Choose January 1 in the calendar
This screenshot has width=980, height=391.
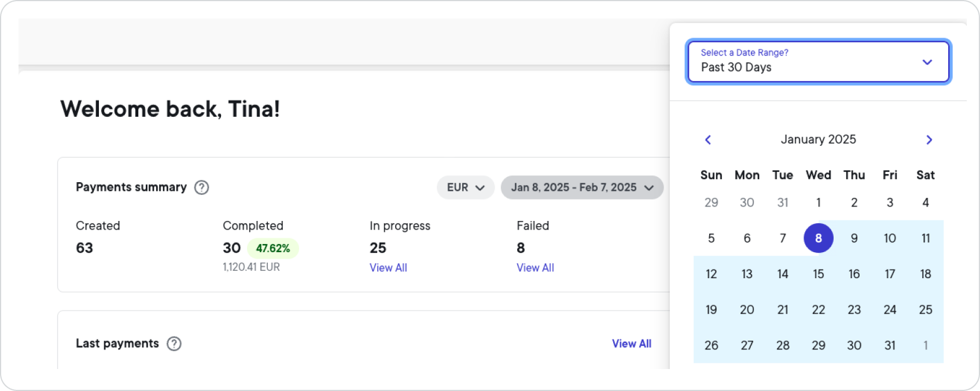tap(818, 202)
